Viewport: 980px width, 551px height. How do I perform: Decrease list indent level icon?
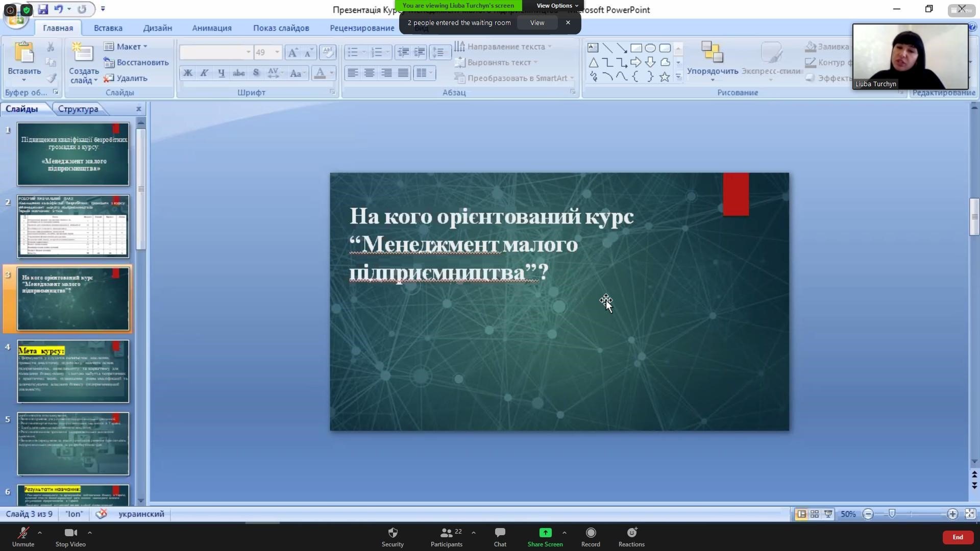403,52
